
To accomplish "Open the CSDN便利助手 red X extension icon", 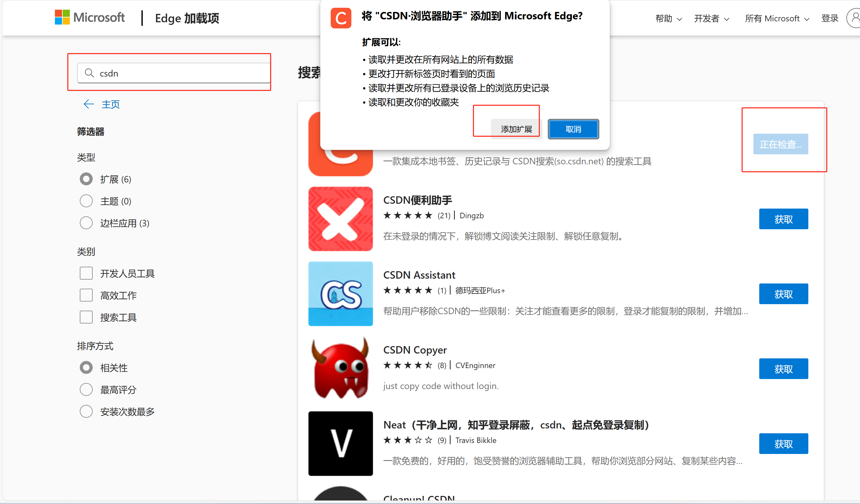I will pyautogui.click(x=340, y=219).
